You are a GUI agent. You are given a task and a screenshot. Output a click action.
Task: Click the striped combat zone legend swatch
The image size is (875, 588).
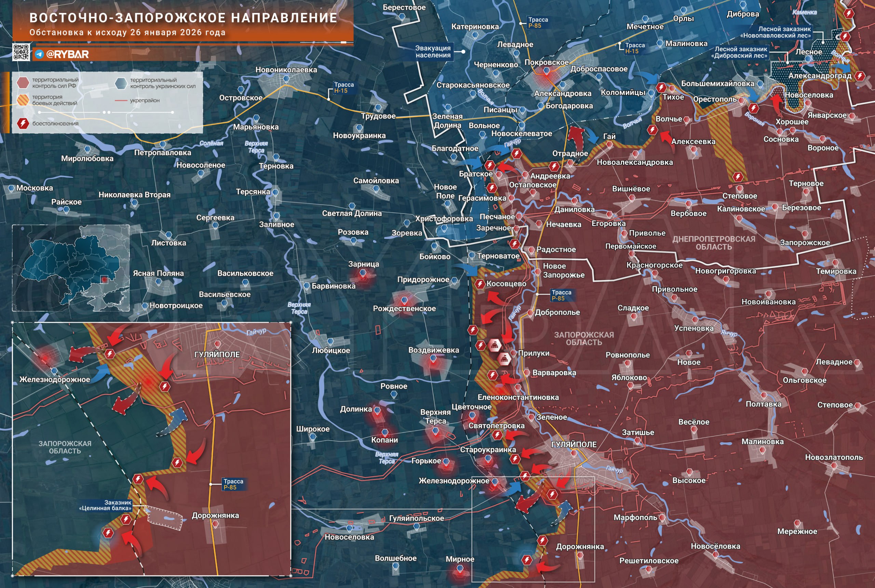[x=23, y=100]
